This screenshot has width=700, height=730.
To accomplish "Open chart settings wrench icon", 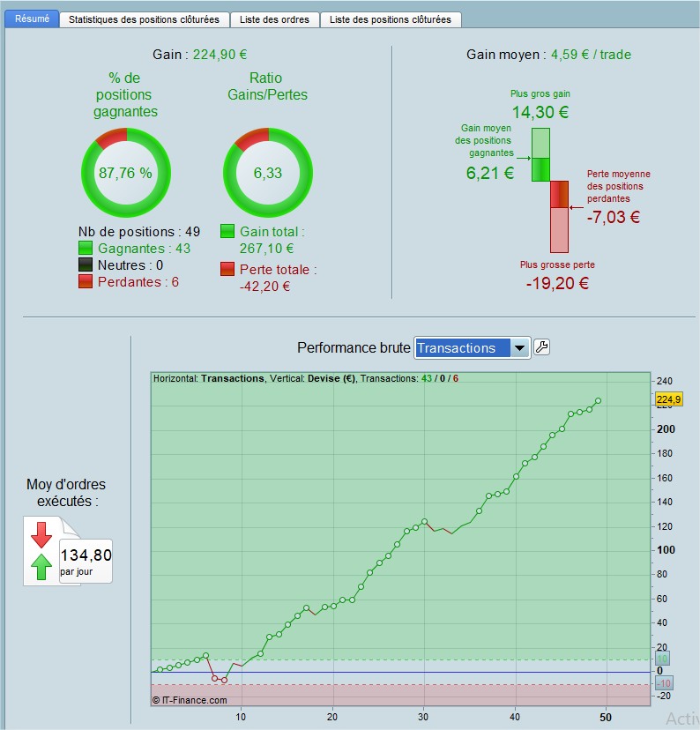I will point(541,347).
